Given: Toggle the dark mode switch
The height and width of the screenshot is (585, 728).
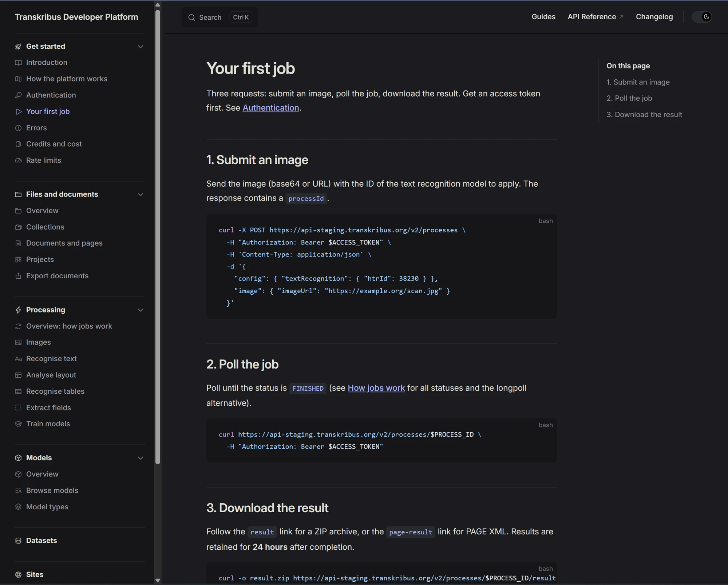Looking at the screenshot, I should pyautogui.click(x=702, y=17).
